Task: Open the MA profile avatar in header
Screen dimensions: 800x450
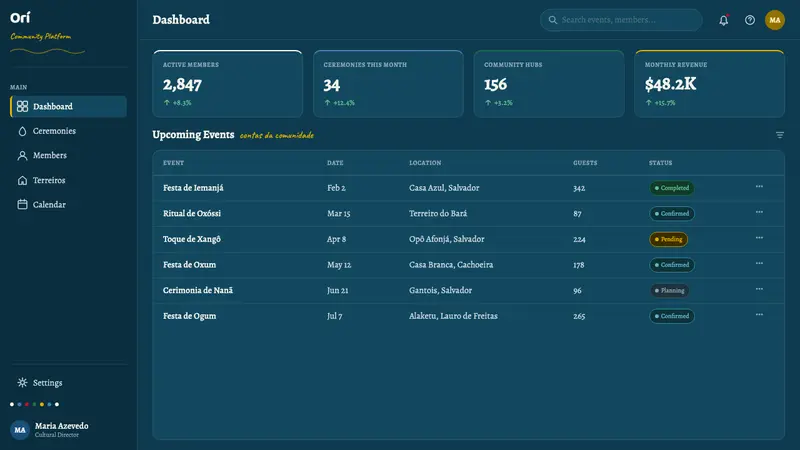Action: [774, 20]
